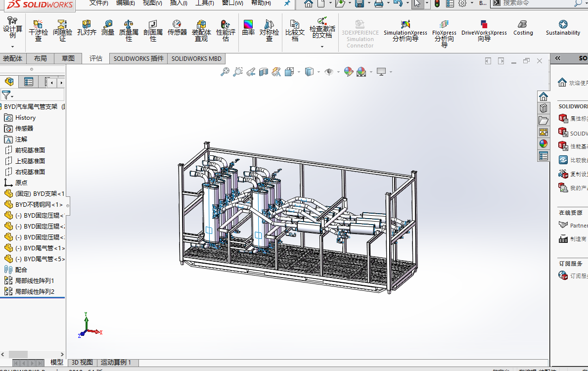
Task: Open 比较文档 compare documents
Action: (x=295, y=30)
